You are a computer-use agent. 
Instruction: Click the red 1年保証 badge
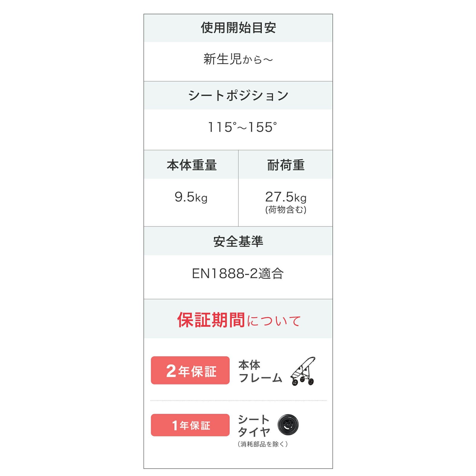pos(190,425)
